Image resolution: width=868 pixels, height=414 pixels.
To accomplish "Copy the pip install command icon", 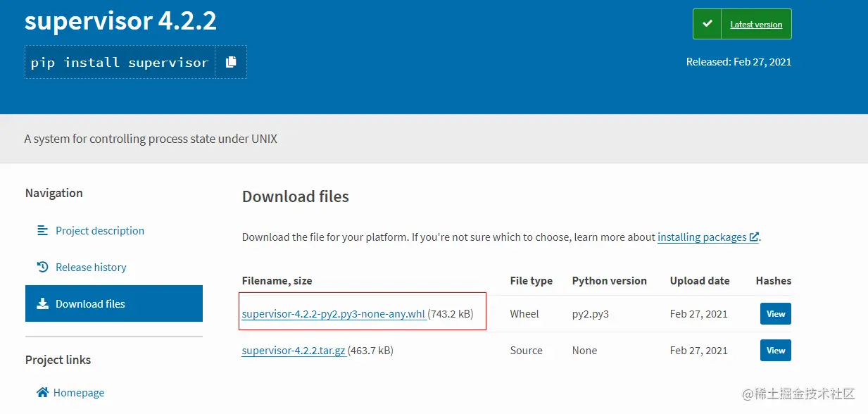I will click(231, 62).
